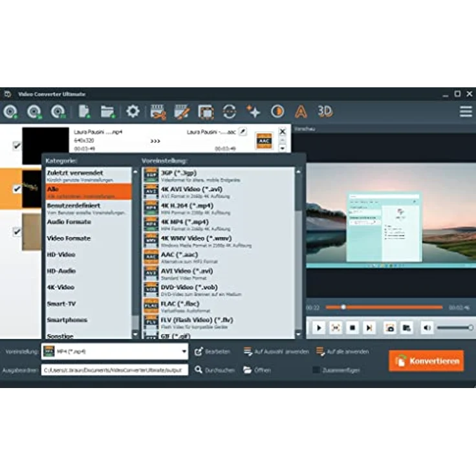The image size is (476, 476).
Task: Skip to next frame in preview
Action: 369,328
